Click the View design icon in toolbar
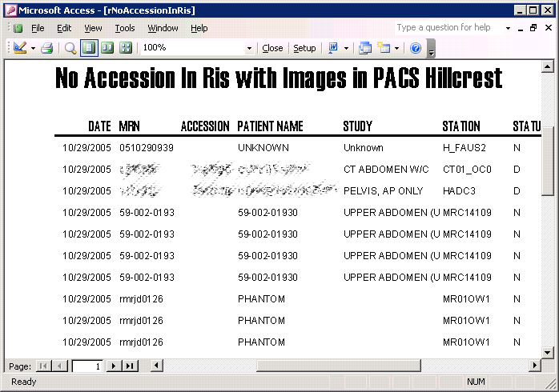This screenshot has height=392, width=559. pyautogui.click(x=20, y=48)
